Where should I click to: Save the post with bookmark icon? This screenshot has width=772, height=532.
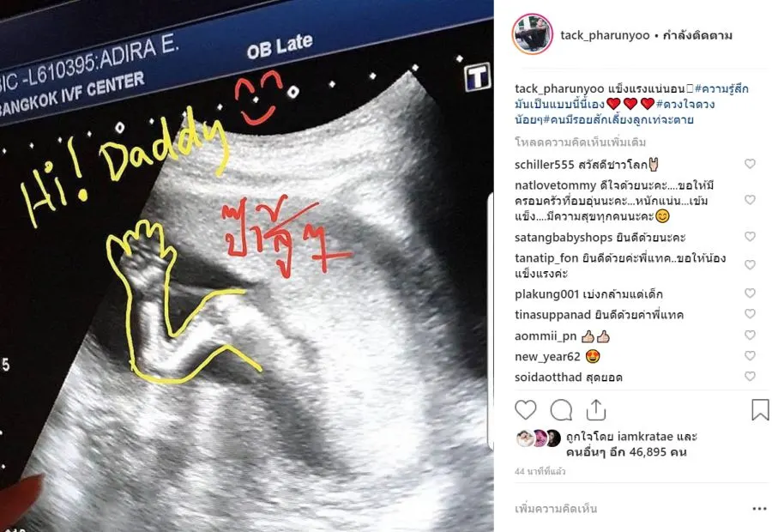tap(760, 410)
